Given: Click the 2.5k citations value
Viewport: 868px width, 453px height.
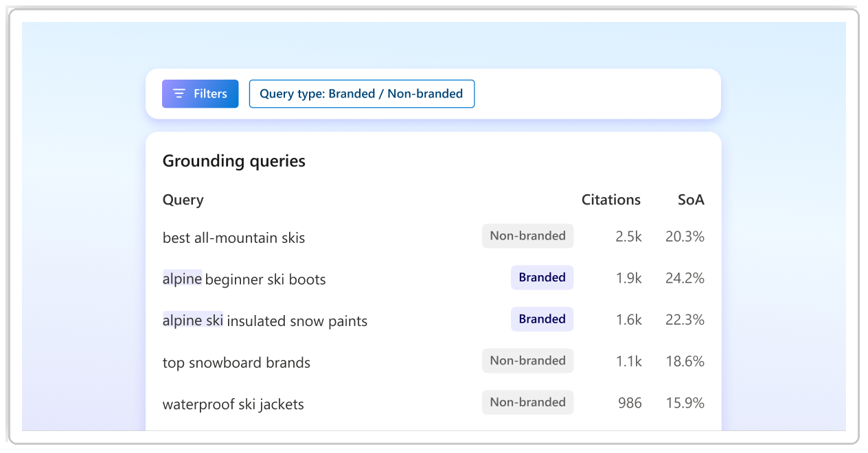Looking at the screenshot, I should click(x=628, y=237).
